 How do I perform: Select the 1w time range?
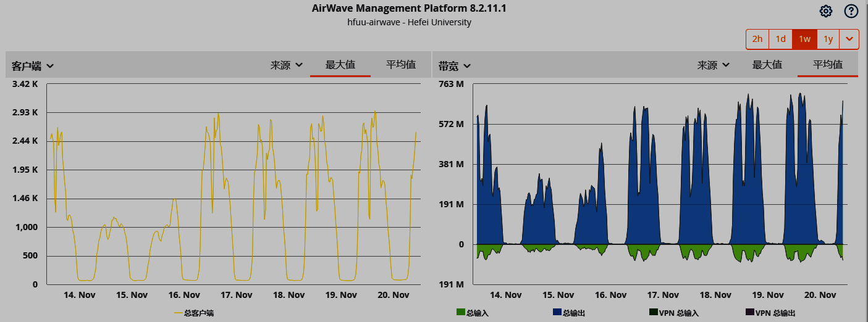804,39
